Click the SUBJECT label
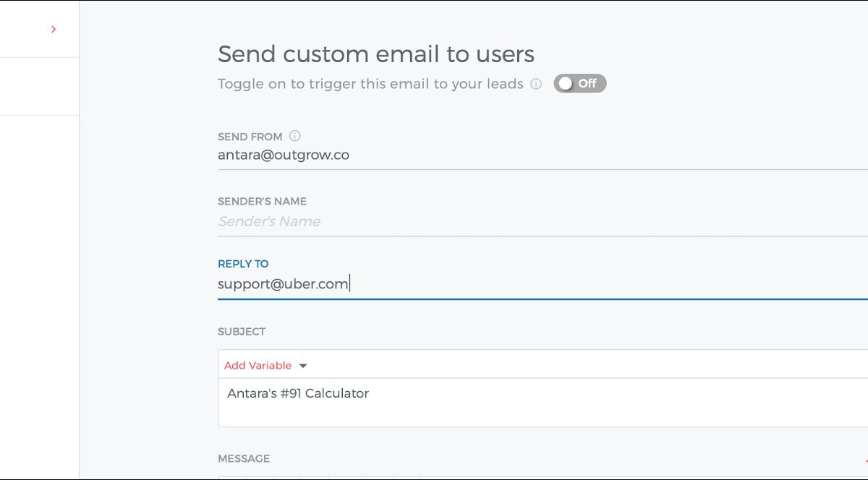 click(x=242, y=332)
